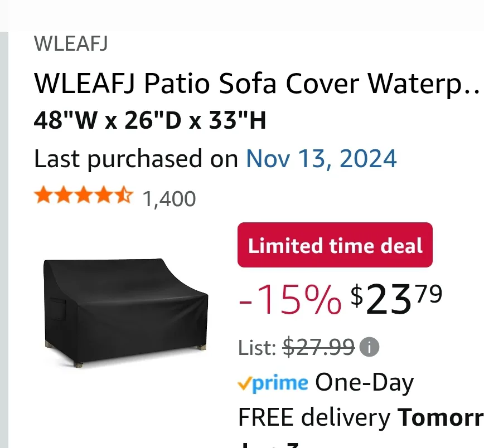The image size is (484, 448).
Task: Click the first orange rating star
Action: (x=43, y=195)
